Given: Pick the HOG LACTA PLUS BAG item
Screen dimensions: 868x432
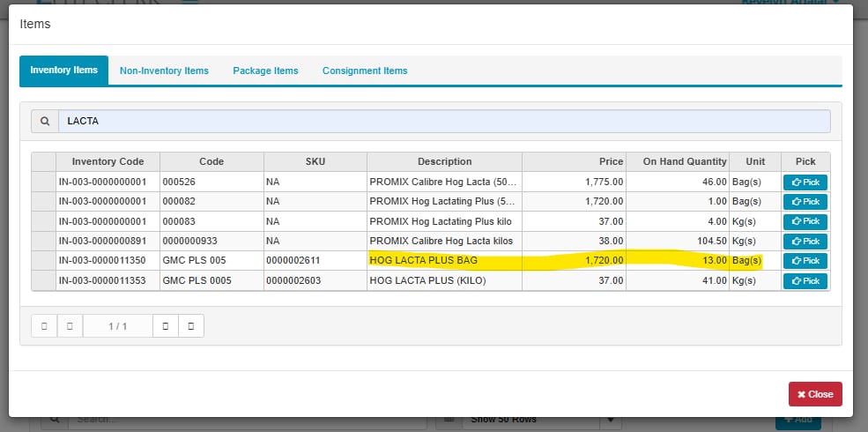Looking at the screenshot, I should coord(805,261).
